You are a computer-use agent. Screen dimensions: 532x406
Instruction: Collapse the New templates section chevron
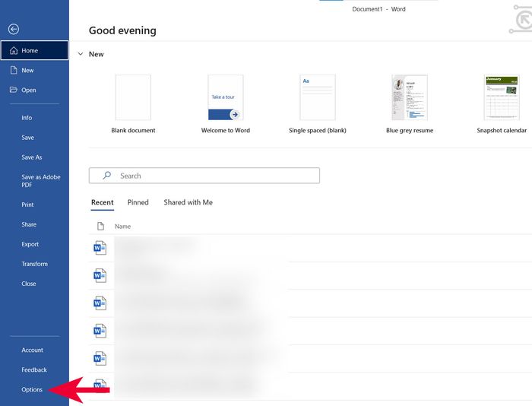81,54
